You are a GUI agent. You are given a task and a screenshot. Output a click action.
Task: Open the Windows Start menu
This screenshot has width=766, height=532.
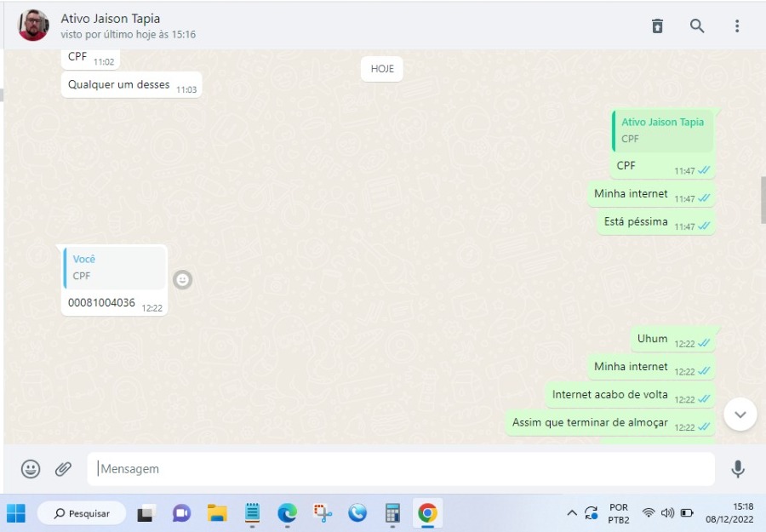(x=16, y=513)
